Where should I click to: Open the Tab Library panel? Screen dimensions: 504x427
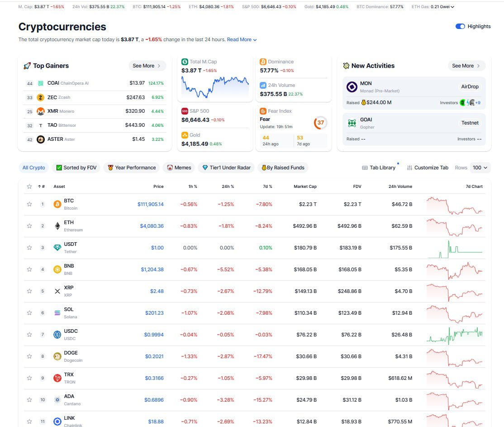point(380,168)
